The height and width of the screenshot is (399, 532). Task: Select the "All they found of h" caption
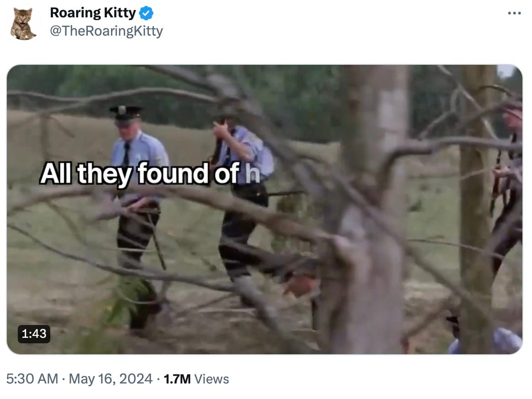click(x=149, y=173)
